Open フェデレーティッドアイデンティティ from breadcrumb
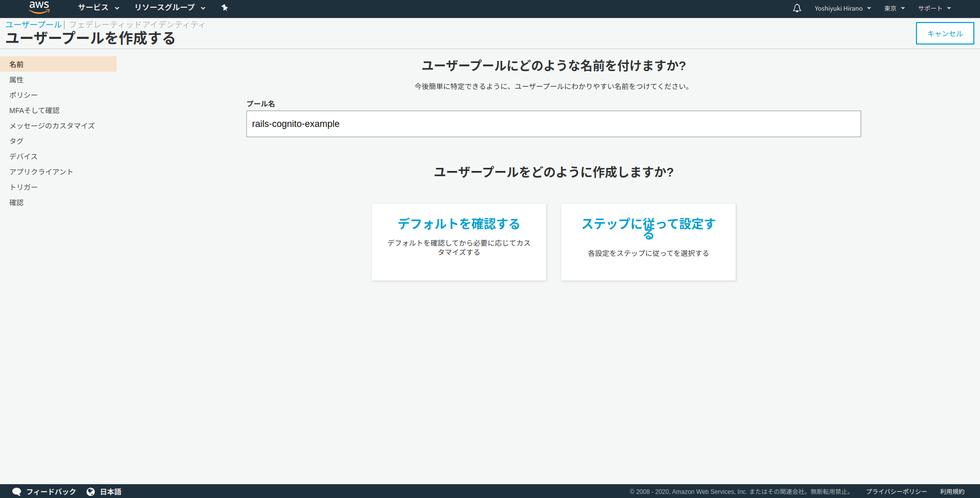The width and height of the screenshot is (980, 498). coord(137,24)
